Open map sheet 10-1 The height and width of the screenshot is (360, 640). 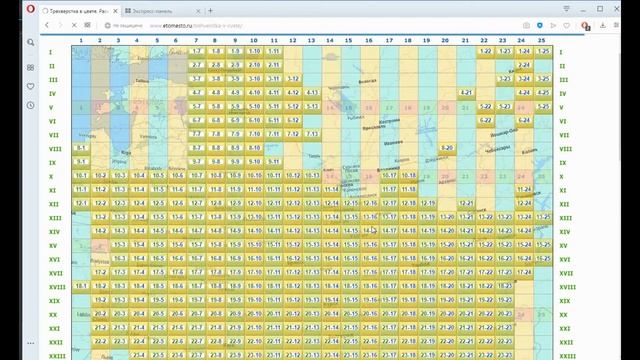[x=81, y=176]
